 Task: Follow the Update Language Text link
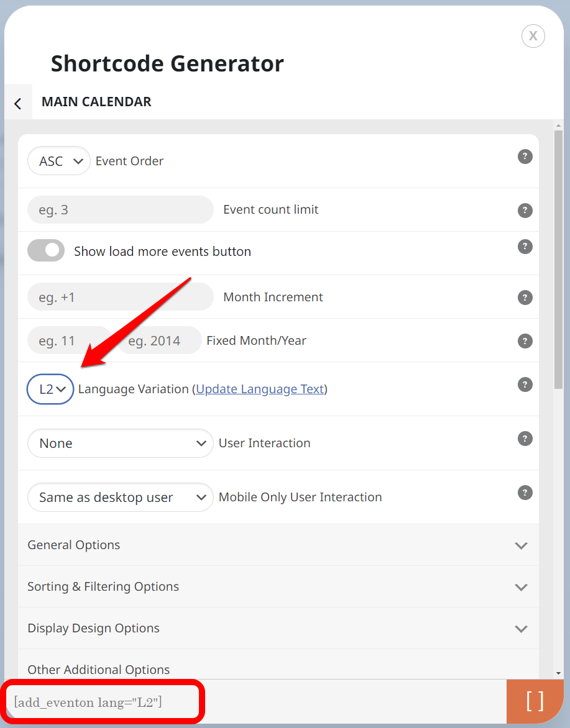[x=260, y=389]
